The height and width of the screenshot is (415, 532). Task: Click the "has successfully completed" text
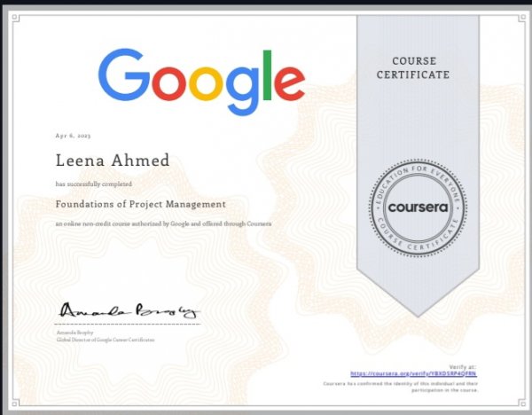point(94,184)
